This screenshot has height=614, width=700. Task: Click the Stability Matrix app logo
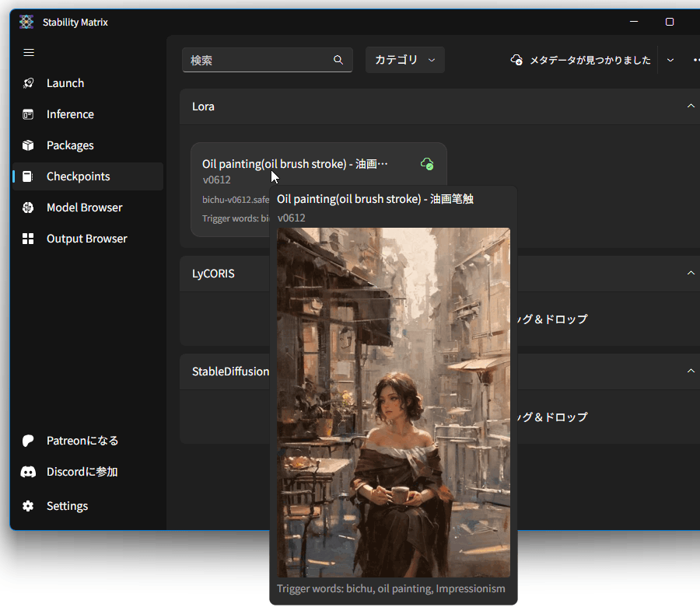click(26, 22)
